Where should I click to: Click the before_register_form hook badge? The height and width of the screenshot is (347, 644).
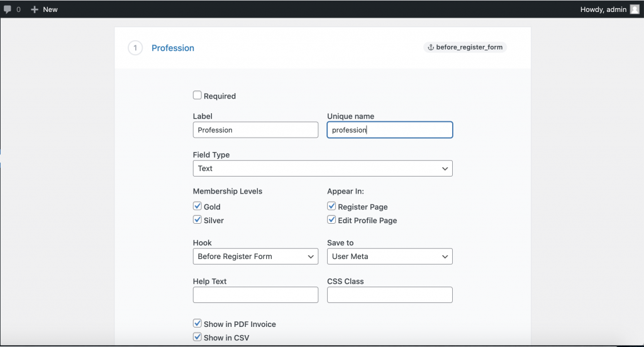coord(465,47)
